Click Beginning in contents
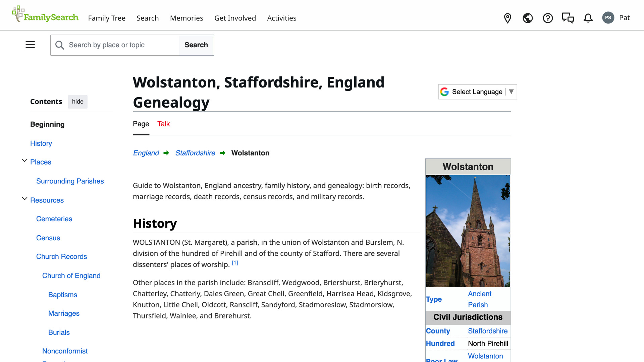Image resolution: width=644 pixels, height=362 pixels. pos(47,124)
